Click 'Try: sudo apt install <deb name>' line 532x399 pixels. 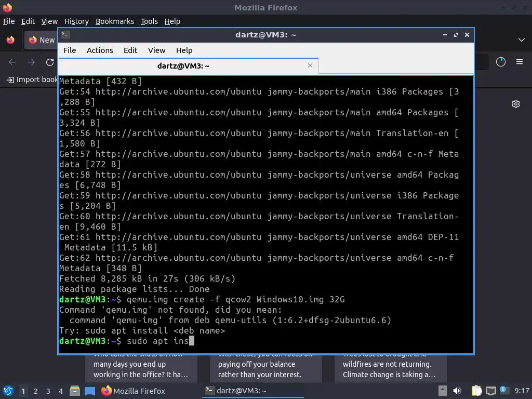click(x=142, y=331)
